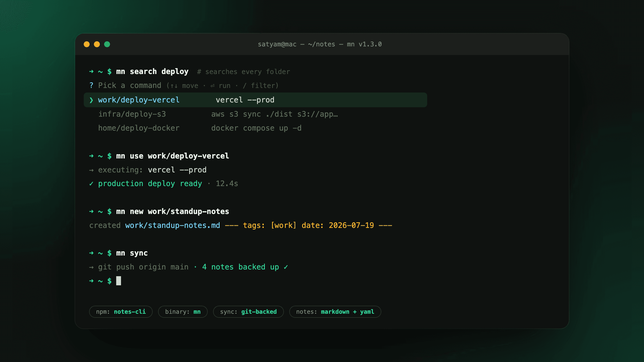
Task: Click the command 'mn new work/standup-notes'
Action: [173, 212]
